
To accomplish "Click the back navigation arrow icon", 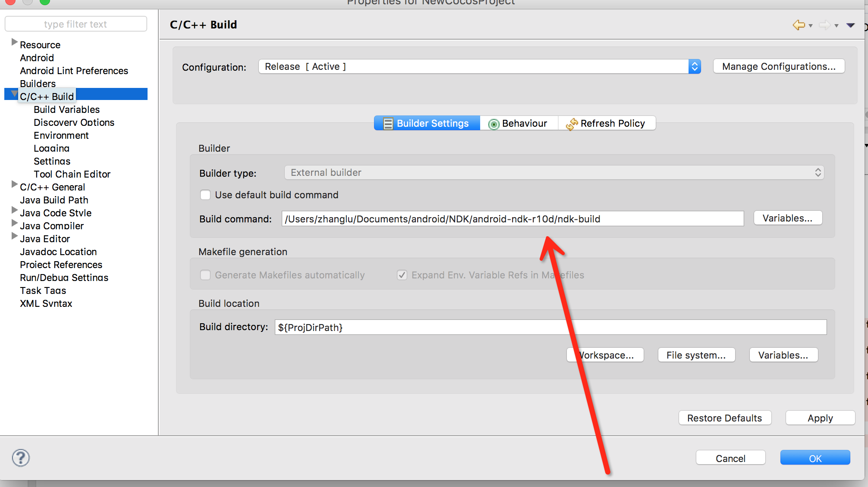I will tap(799, 25).
